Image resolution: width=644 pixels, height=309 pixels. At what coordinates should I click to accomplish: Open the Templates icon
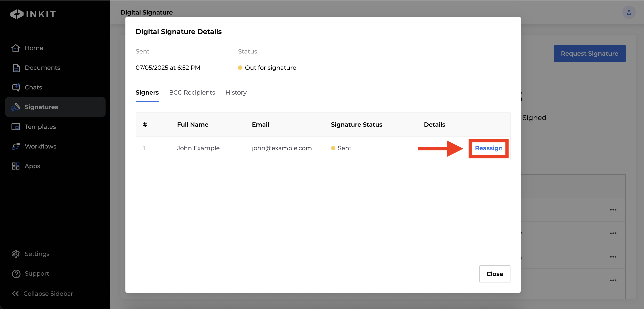click(16, 127)
